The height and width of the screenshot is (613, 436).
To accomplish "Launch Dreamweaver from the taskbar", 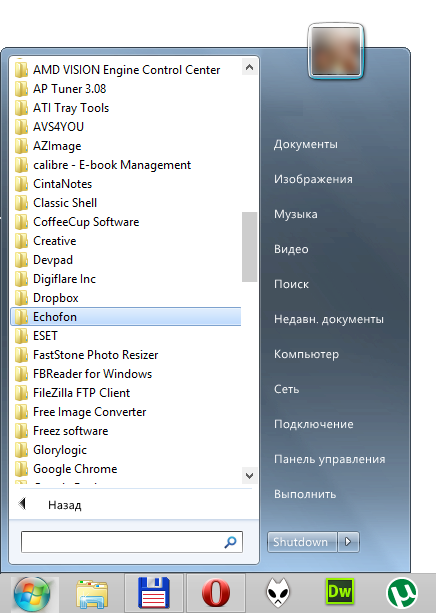I will point(340,591).
